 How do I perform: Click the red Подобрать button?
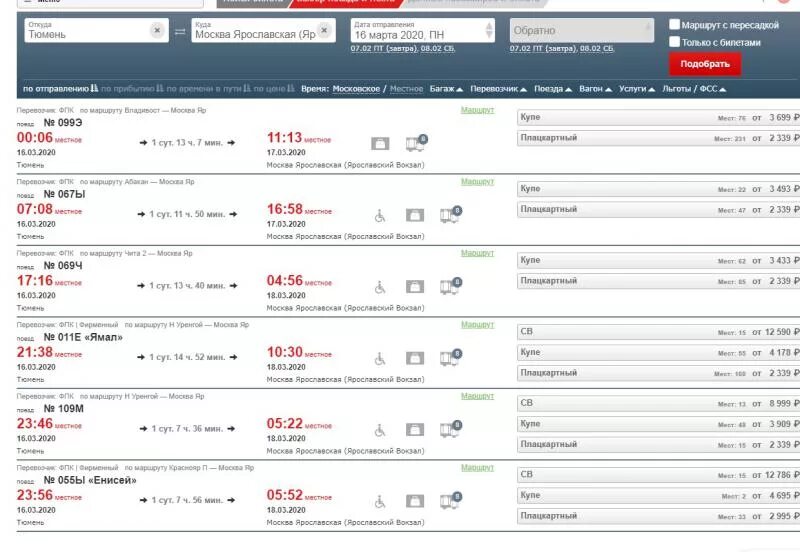(705, 64)
